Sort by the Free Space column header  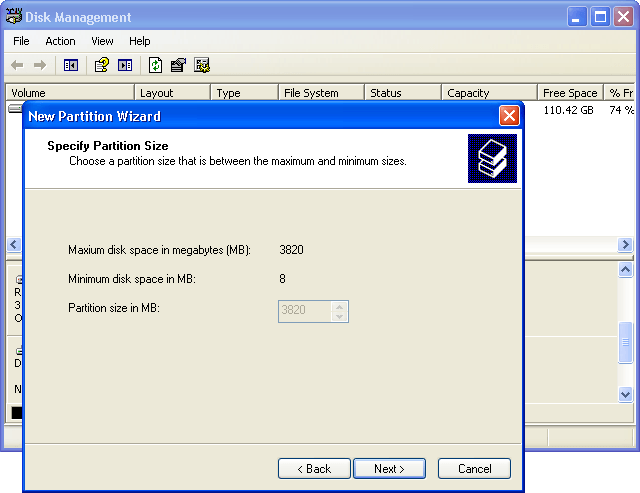tap(570, 93)
